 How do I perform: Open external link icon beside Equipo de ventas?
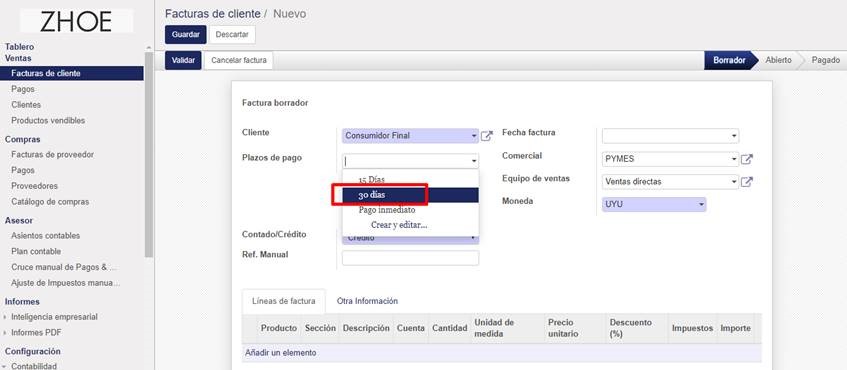(x=747, y=182)
